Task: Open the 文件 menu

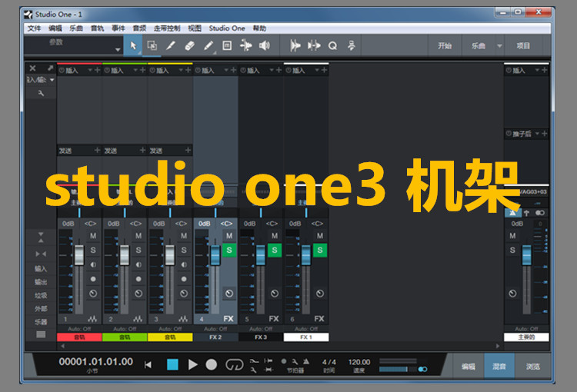Action: [34, 28]
